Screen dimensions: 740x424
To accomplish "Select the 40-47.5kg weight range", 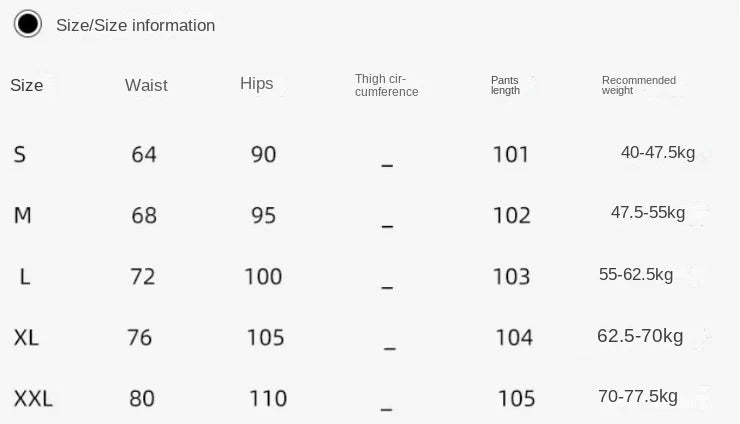I will (x=658, y=153).
